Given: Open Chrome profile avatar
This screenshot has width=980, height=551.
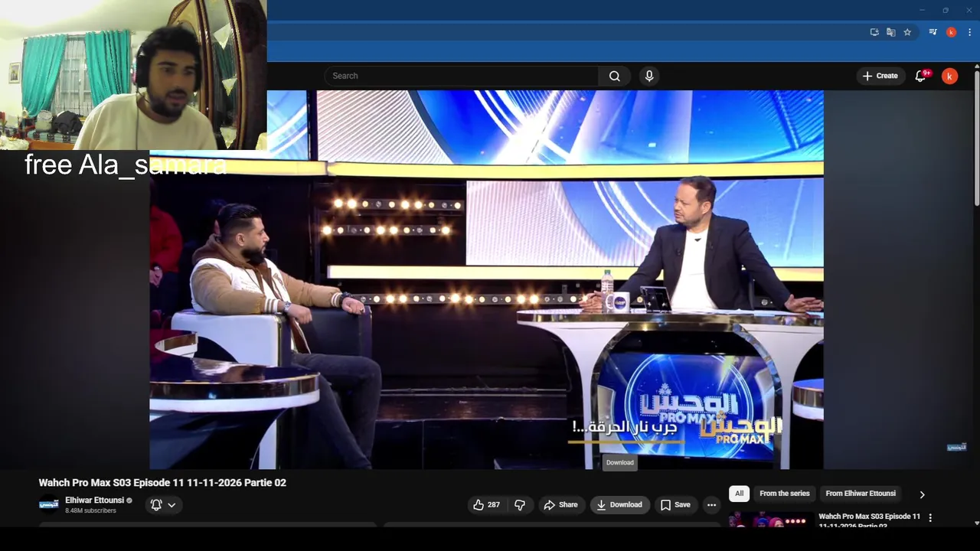Looking at the screenshot, I should 951,32.
